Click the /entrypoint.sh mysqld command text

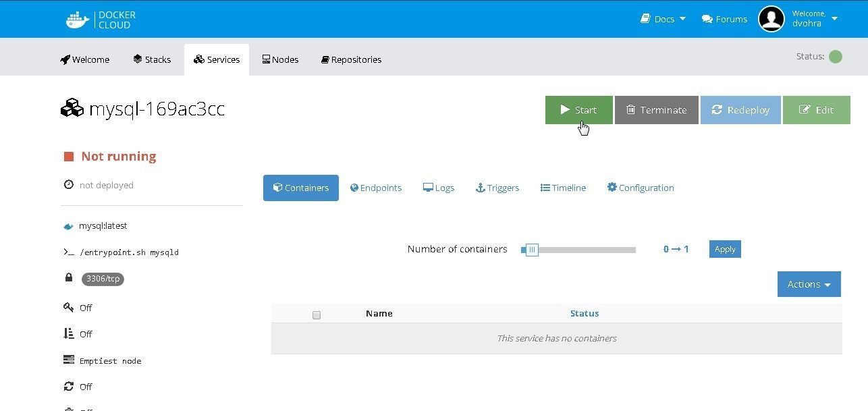(x=129, y=252)
